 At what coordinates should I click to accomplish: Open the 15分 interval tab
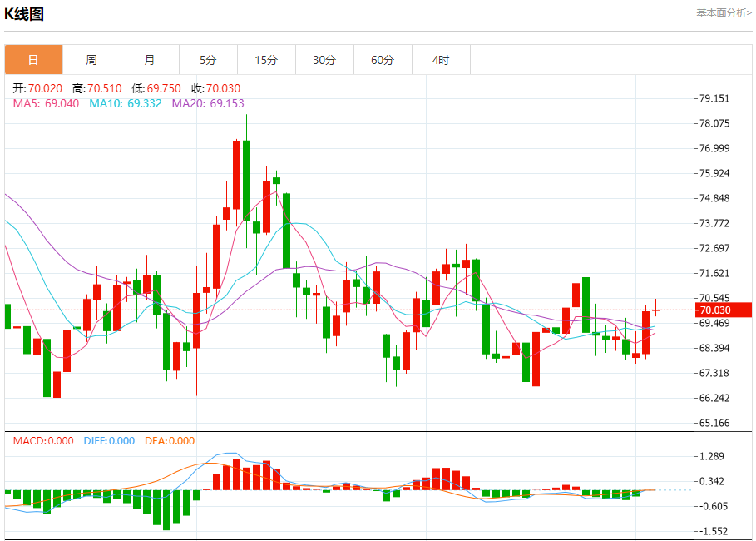pos(267,60)
